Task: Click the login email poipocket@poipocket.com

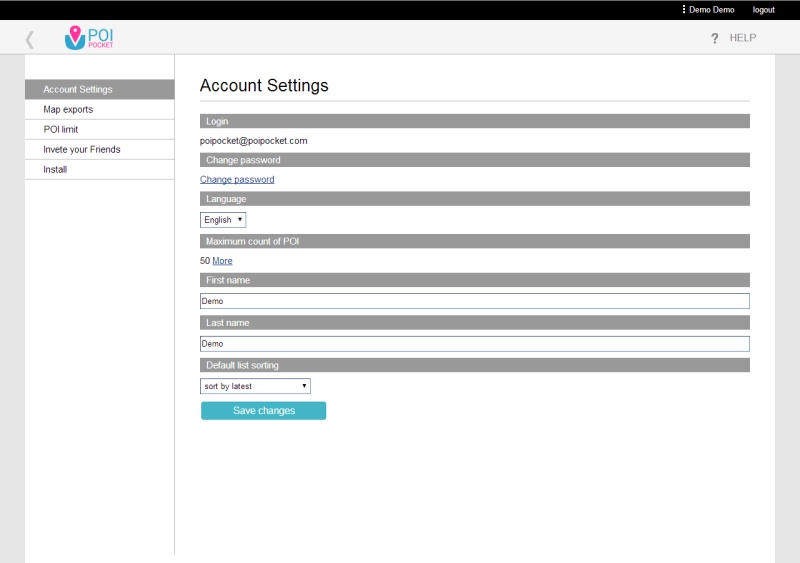Action: pyautogui.click(x=254, y=141)
